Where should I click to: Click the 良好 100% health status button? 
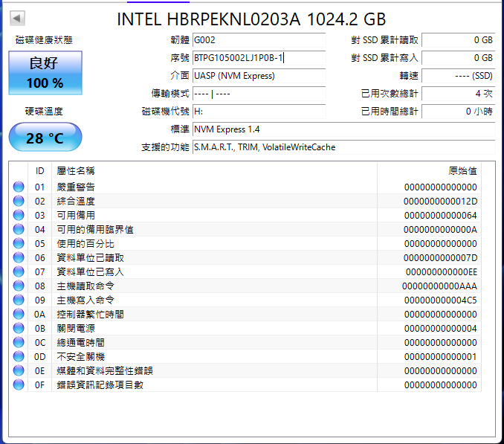click(x=45, y=73)
